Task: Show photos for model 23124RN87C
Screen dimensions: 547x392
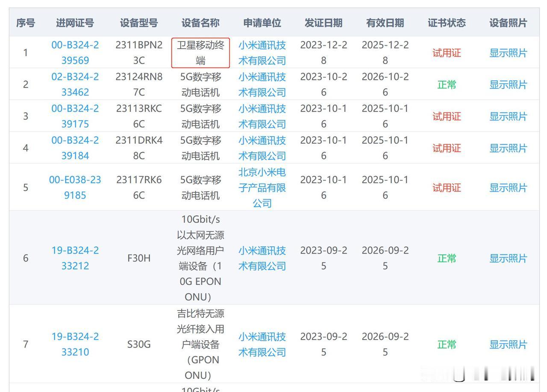Action: coord(508,85)
